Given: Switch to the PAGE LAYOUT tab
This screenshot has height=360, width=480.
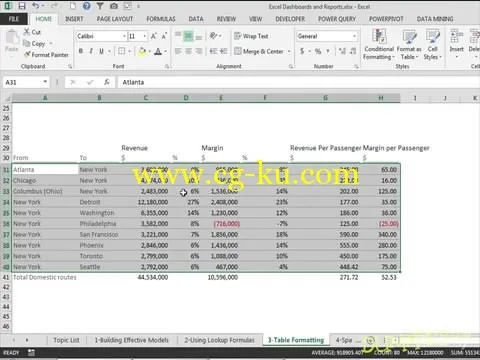Looking at the screenshot, I should [x=115, y=19].
